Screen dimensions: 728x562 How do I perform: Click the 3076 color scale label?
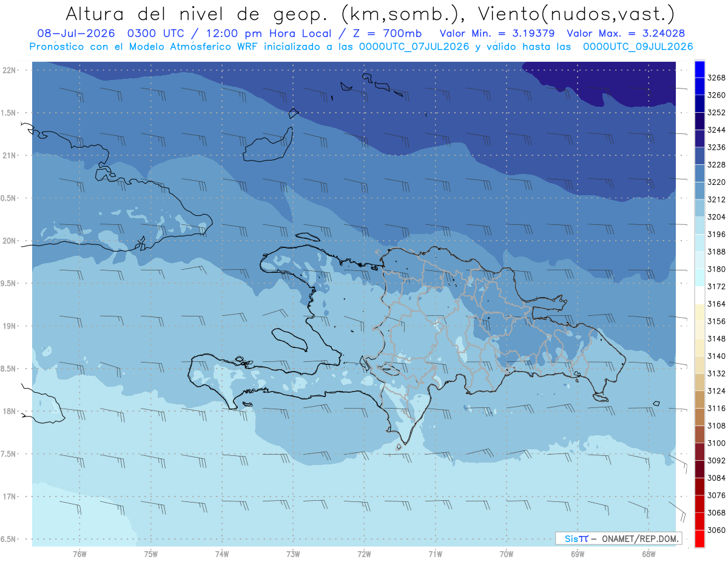716,495
